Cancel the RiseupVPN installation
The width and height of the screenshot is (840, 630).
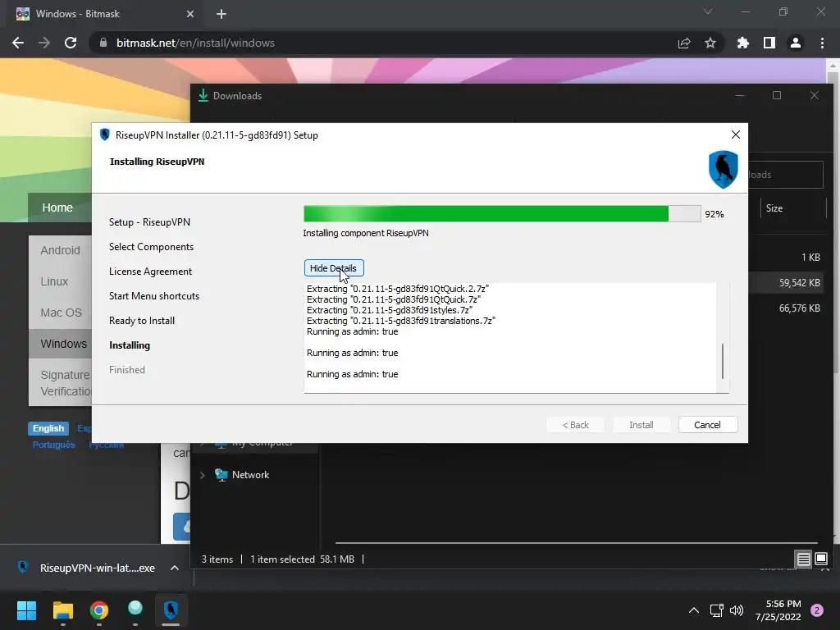tap(707, 425)
